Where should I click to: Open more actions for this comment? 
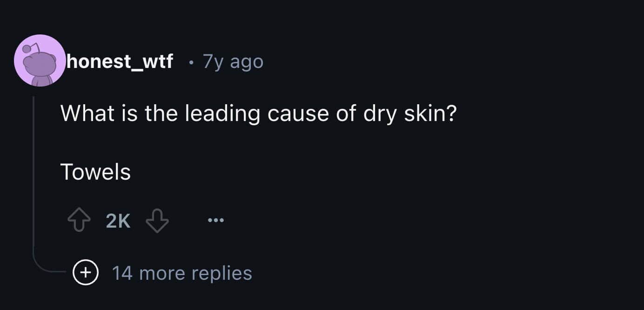click(x=215, y=220)
